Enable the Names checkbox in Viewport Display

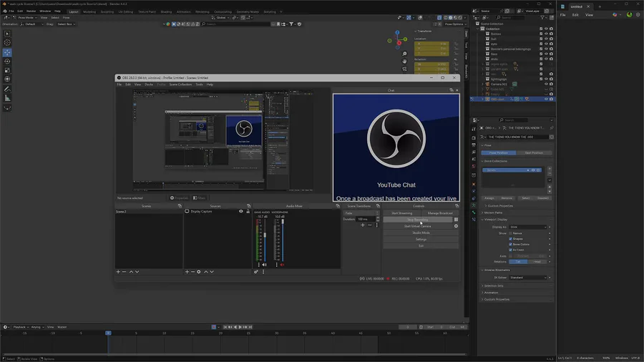[x=510, y=233]
